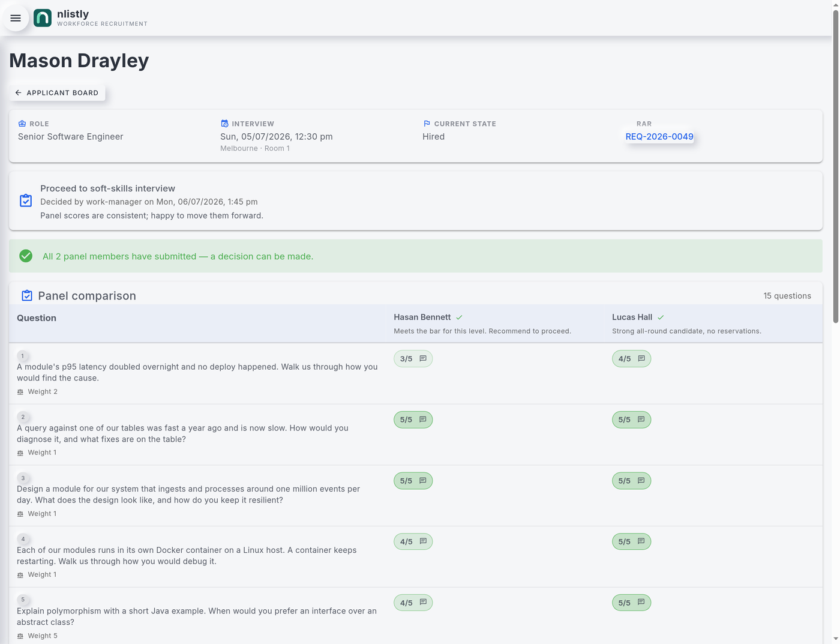Click the Interview calendar icon
Viewport: 840px width, 644px height.
(224, 124)
